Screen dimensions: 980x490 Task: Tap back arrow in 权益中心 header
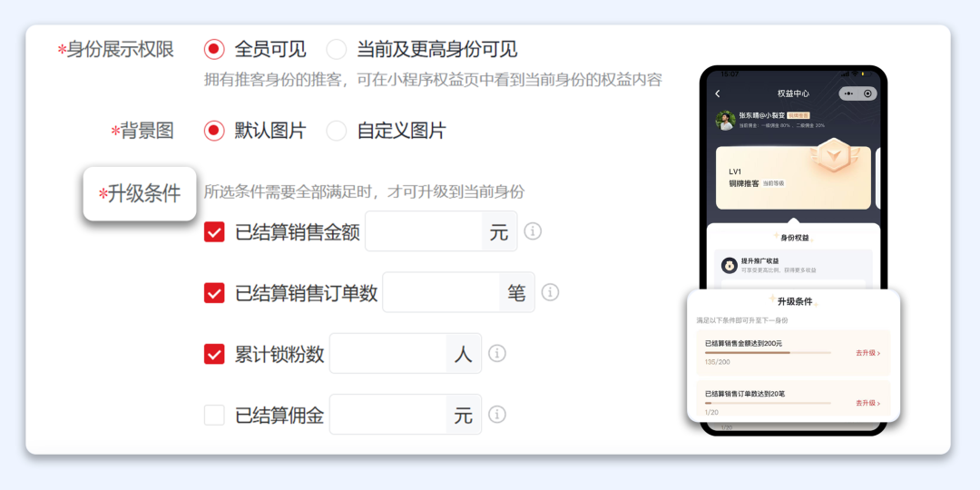718,93
